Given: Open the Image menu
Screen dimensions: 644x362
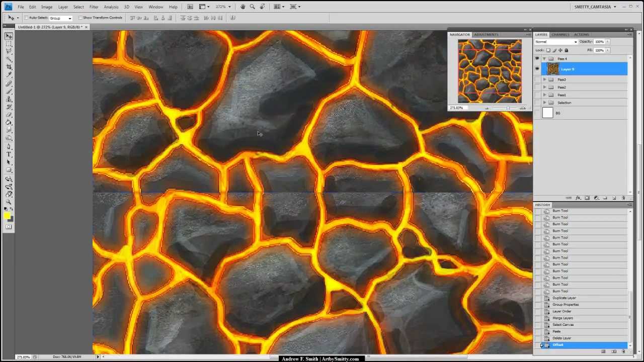Looking at the screenshot, I should 47,7.
